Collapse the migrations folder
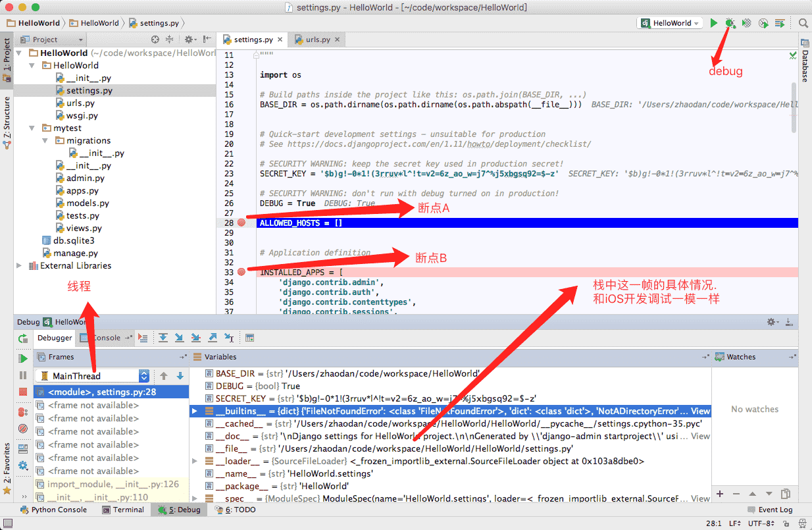The width and height of the screenshot is (812, 530). pyautogui.click(x=44, y=140)
